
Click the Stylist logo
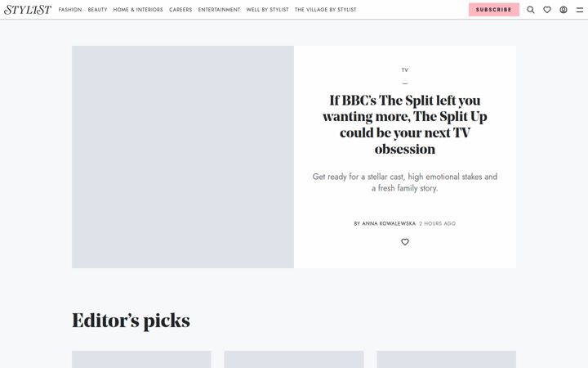click(x=28, y=9)
